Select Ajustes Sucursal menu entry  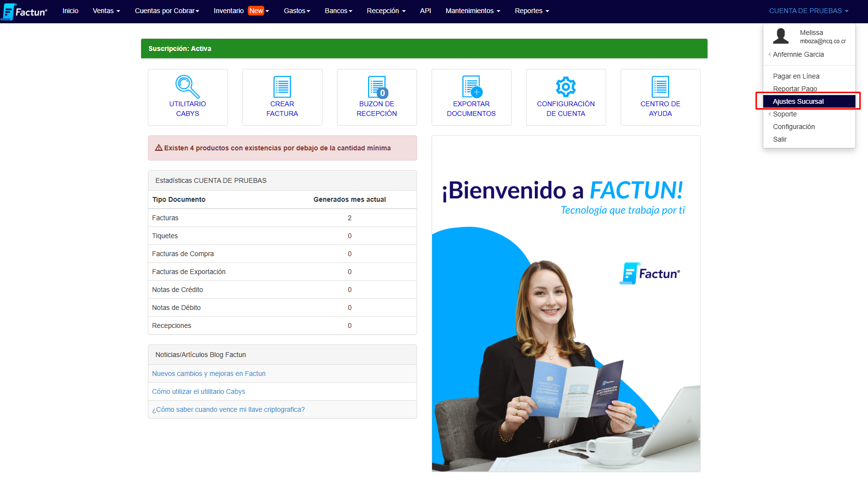tap(809, 101)
